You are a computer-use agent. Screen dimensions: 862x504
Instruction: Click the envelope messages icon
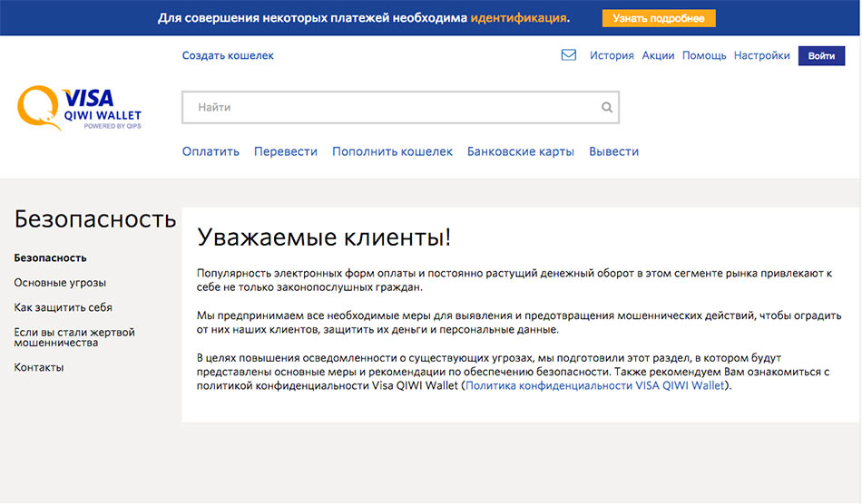(569, 55)
